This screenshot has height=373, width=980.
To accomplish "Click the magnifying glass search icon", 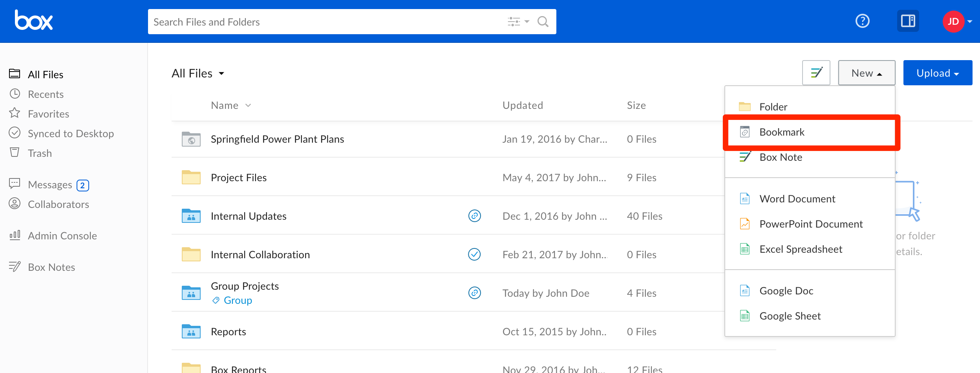I will (x=543, y=22).
